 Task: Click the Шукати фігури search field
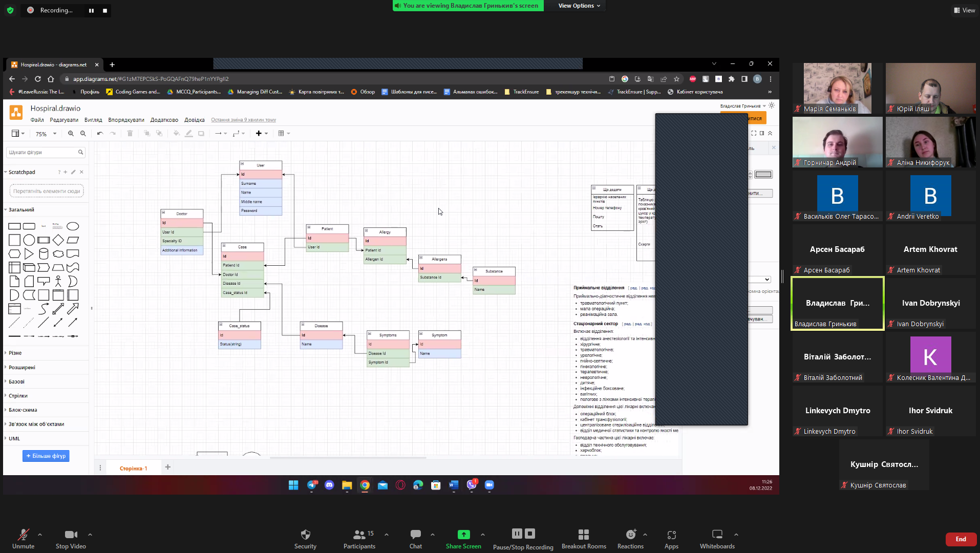[45, 153]
